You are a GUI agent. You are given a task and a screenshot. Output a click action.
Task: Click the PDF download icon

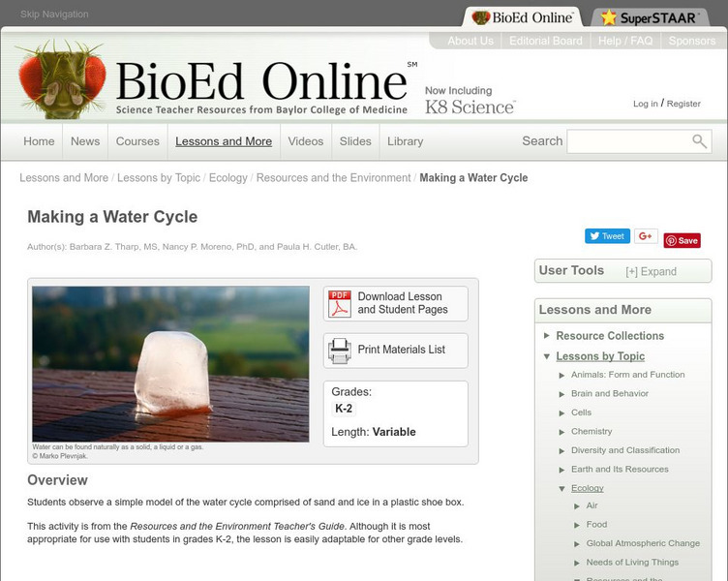pos(340,304)
